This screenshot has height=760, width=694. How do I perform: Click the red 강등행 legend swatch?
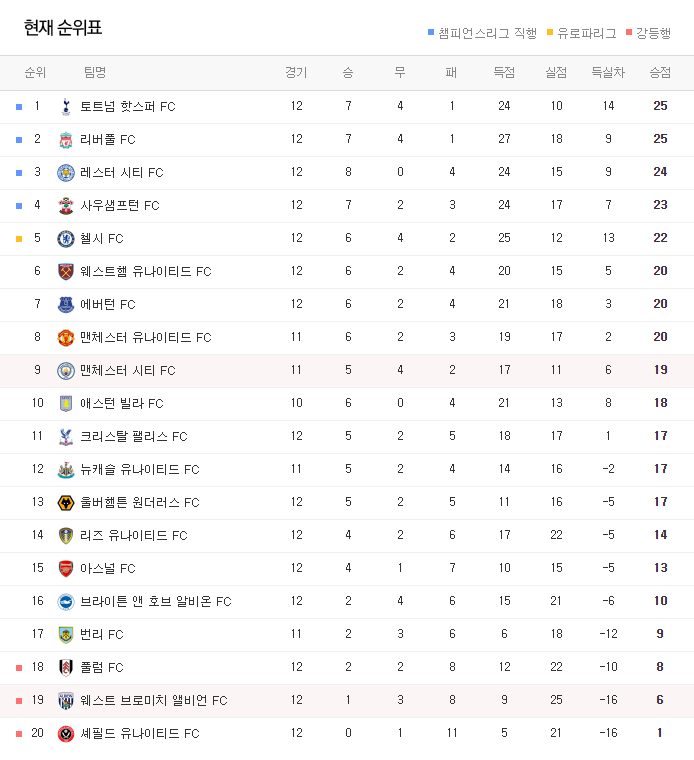click(x=629, y=32)
